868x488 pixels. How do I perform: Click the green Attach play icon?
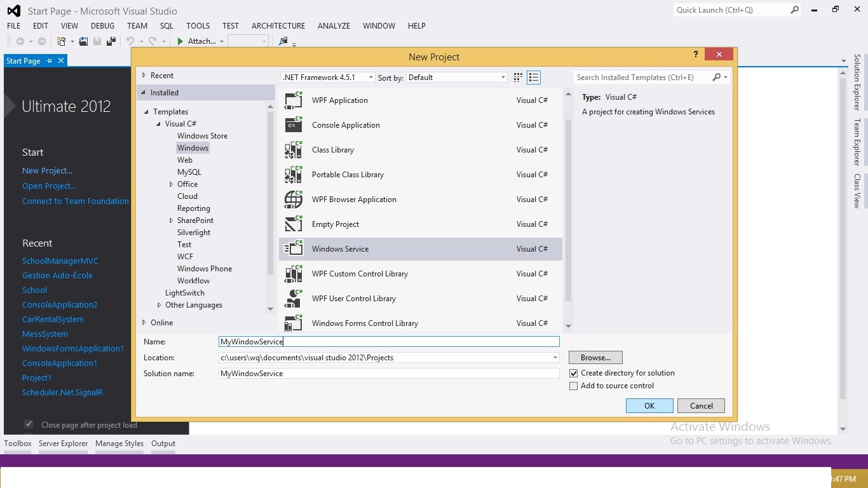tap(180, 41)
